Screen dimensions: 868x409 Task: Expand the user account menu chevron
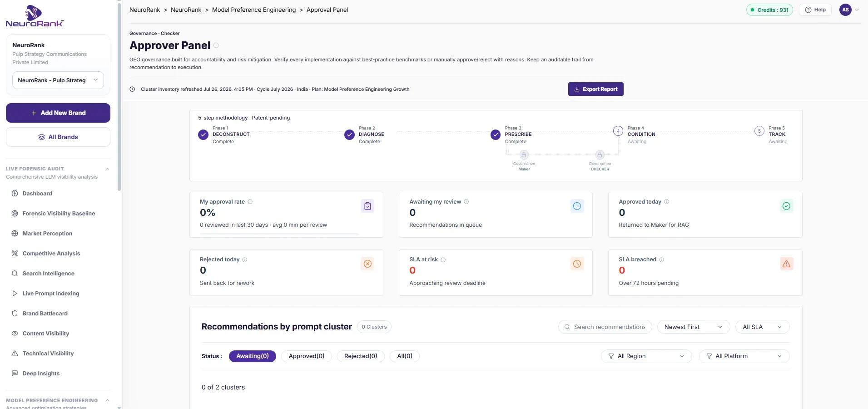point(857,10)
